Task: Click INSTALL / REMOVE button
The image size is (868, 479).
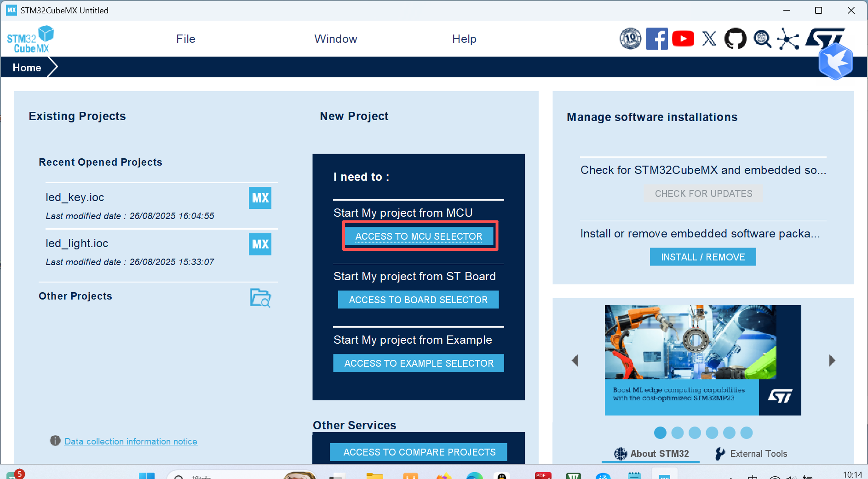Action: click(703, 257)
